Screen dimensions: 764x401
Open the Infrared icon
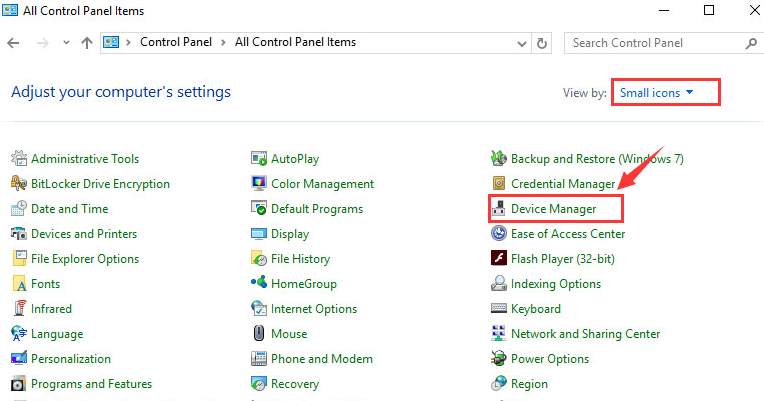(19, 308)
